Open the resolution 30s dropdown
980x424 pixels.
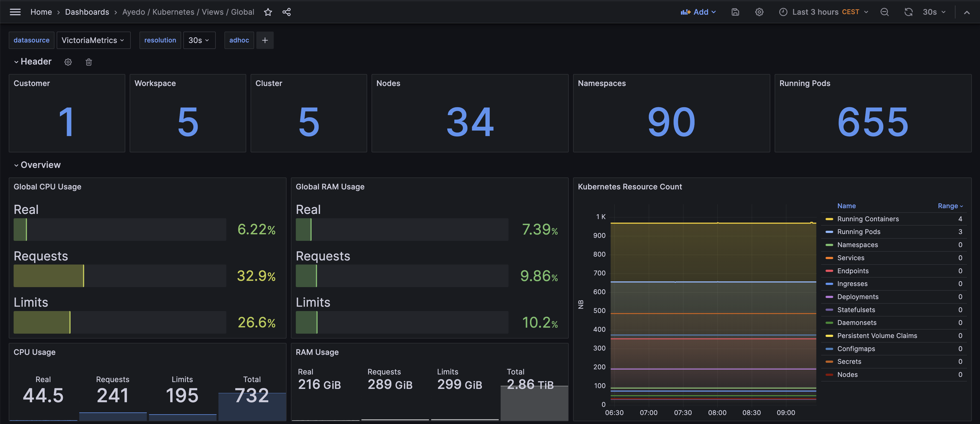click(199, 40)
